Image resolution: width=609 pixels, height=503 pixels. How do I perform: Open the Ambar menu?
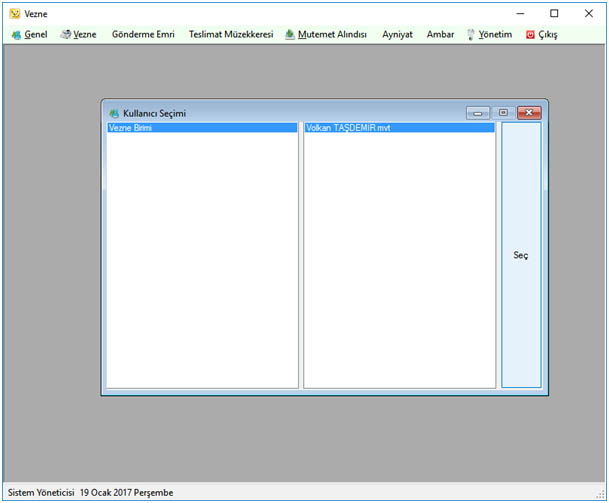pyautogui.click(x=440, y=35)
